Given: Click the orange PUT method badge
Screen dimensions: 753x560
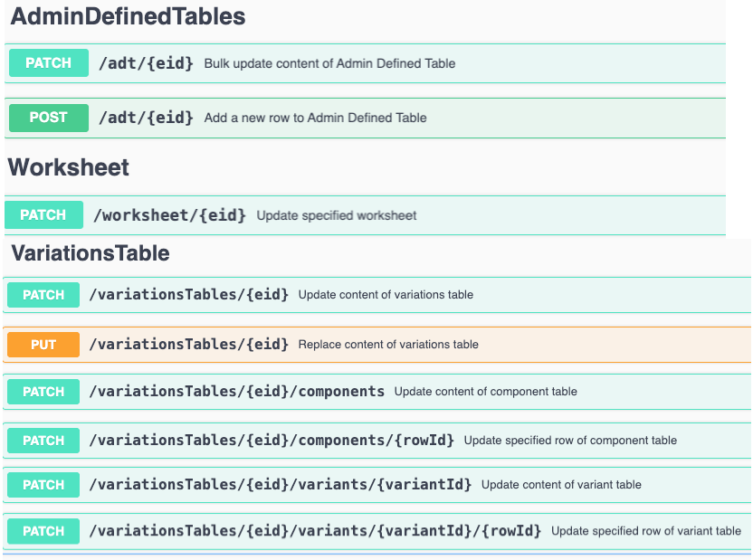Looking at the screenshot, I should tap(43, 345).
